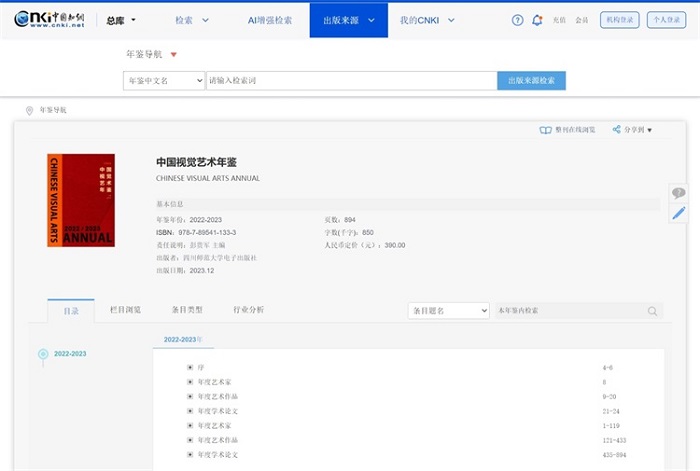Click the magnifier icon in 本年鉴内检索
Image resolution: width=700 pixels, height=471 pixels.
[653, 311]
